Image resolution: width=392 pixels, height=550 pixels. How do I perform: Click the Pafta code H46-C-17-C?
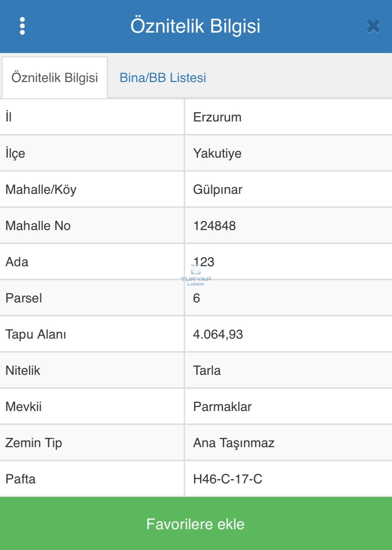click(x=228, y=479)
